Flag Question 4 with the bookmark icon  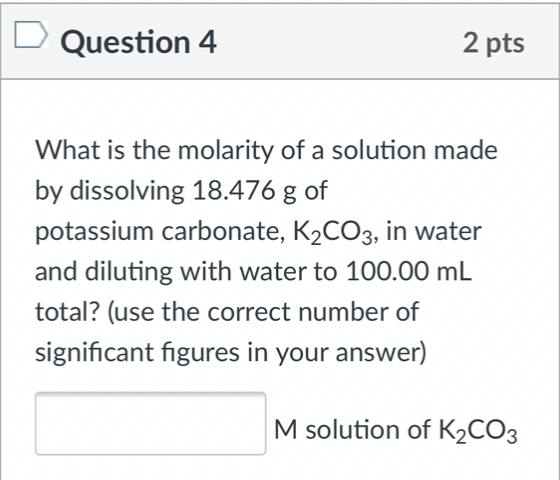[31, 35]
